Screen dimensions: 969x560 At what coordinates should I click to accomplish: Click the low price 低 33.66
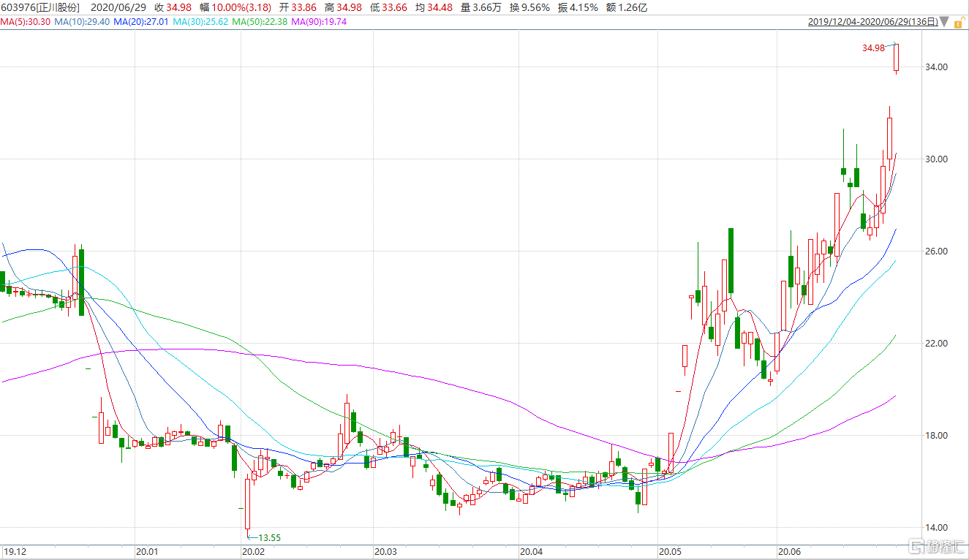[x=389, y=8]
